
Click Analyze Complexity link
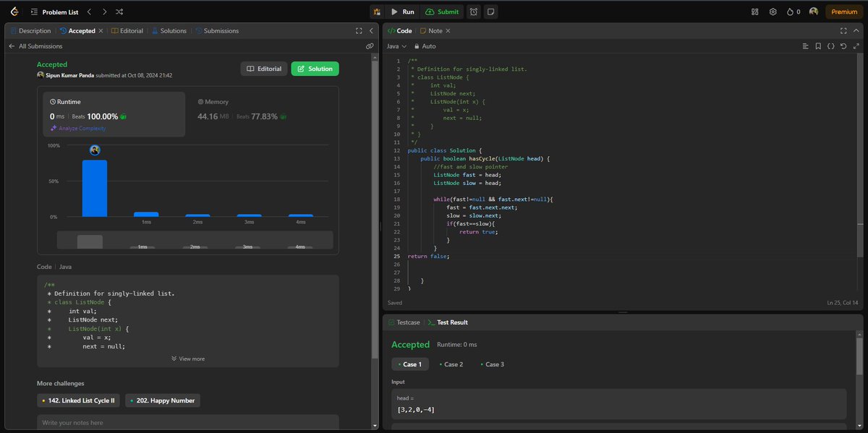[78, 128]
